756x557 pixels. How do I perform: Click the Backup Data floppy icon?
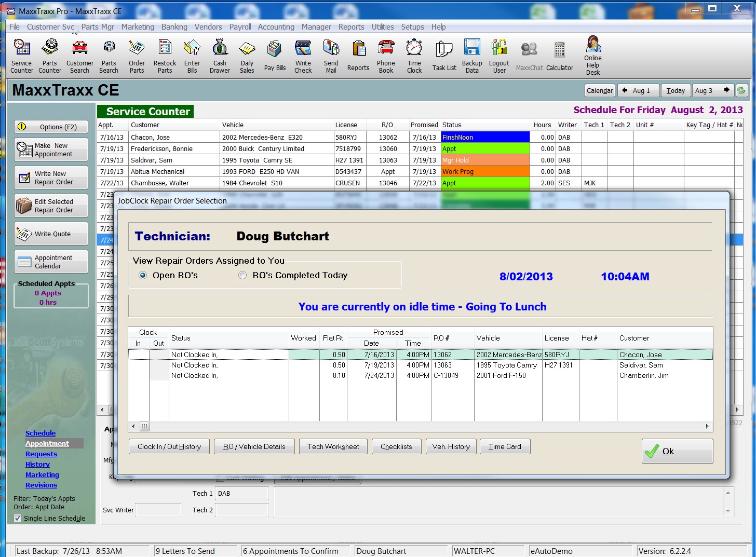click(472, 56)
